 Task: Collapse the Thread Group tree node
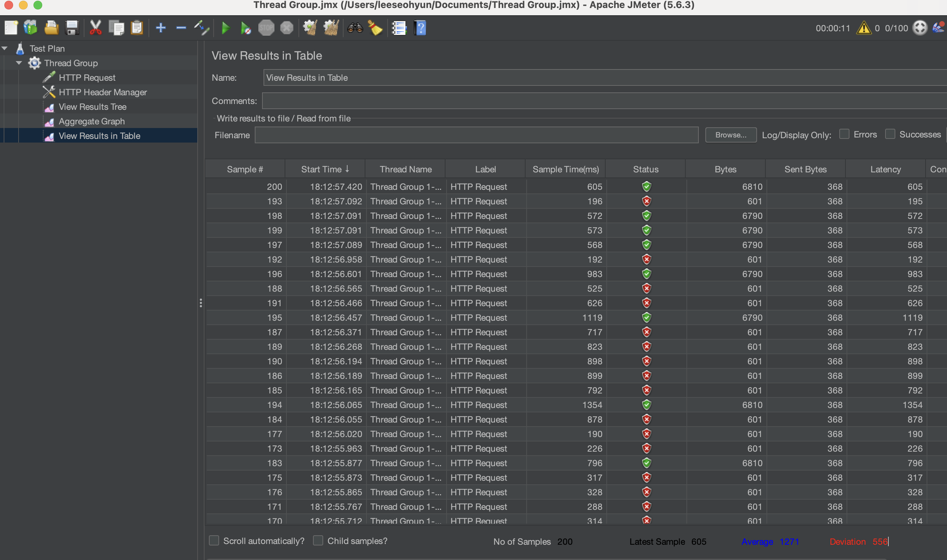coord(19,63)
